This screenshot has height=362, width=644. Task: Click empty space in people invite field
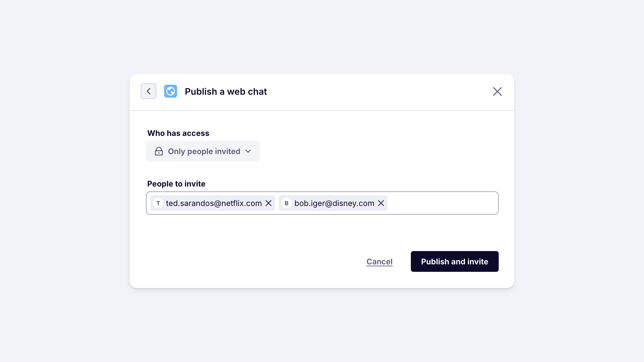click(x=443, y=203)
